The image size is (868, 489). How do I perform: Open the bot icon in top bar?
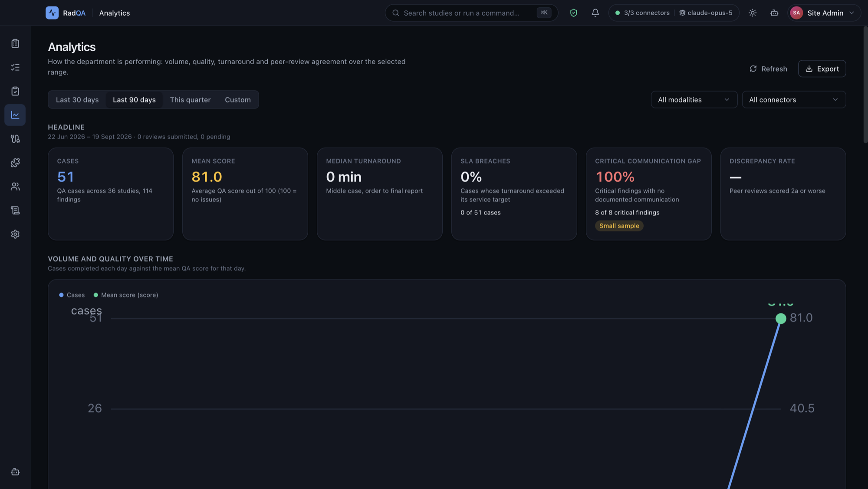pyautogui.click(x=774, y=13)
